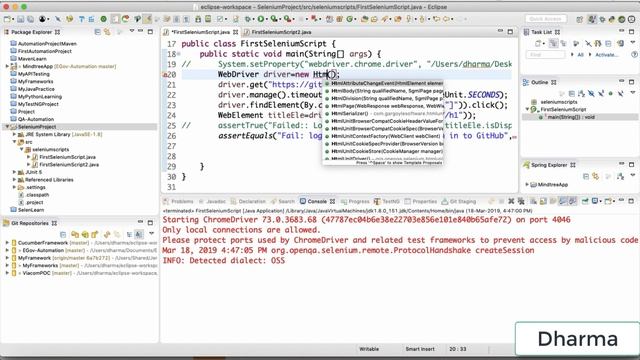640x360 pixels.
Task: Choose HtmlBody from autocomplete list
Action: 383,91
